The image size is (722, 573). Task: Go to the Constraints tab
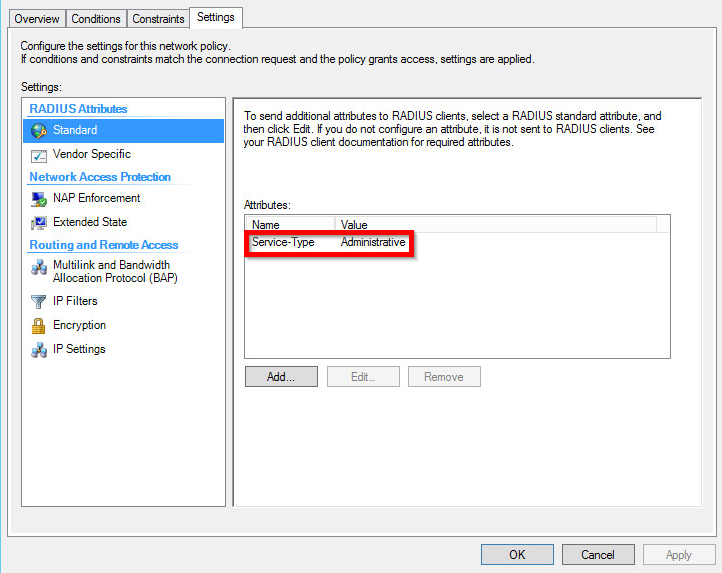158,19
